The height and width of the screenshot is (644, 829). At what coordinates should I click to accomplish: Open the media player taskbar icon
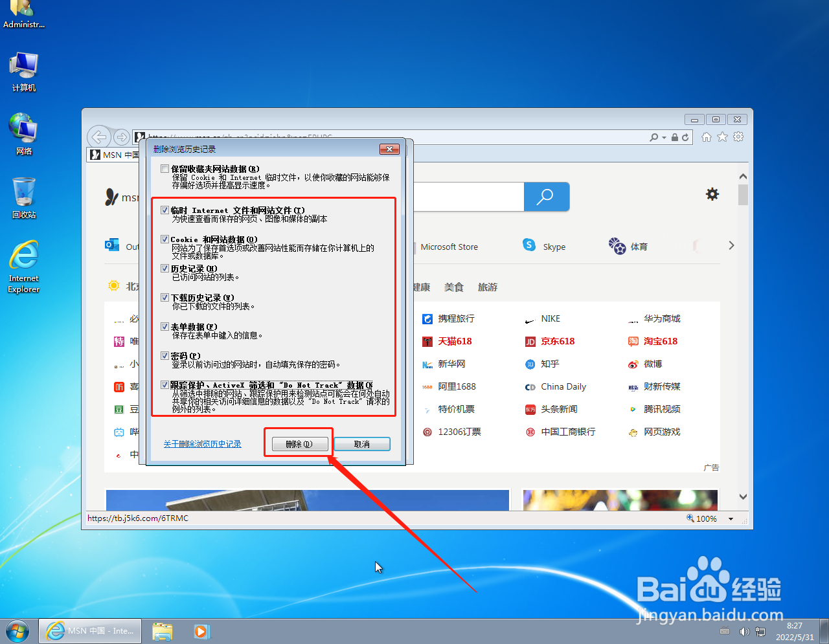pos(201,631)
